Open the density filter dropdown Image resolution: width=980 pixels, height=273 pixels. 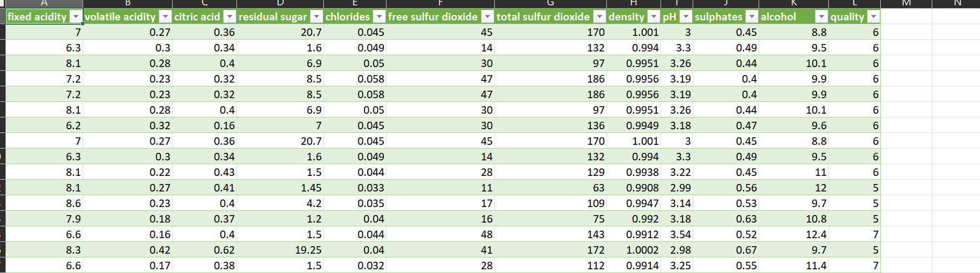pos(654,17)
